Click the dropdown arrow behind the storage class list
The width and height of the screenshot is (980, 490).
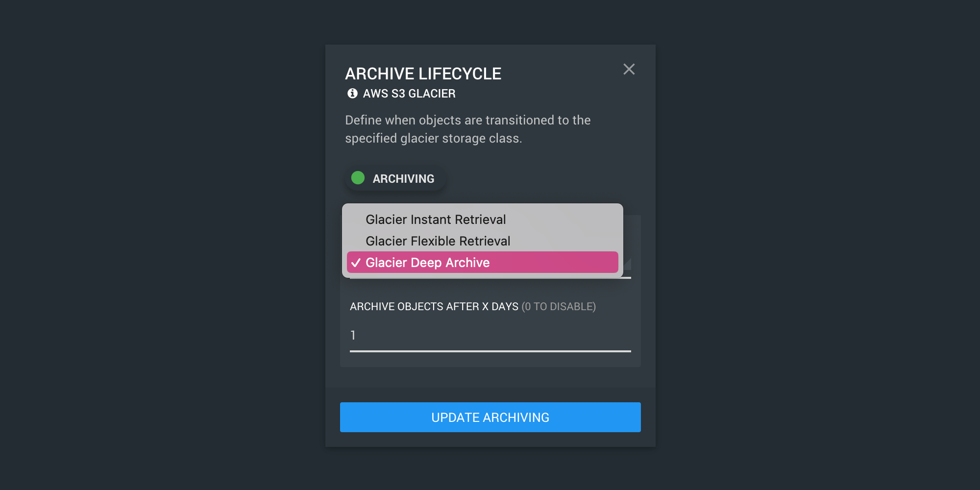click(627, 264)
